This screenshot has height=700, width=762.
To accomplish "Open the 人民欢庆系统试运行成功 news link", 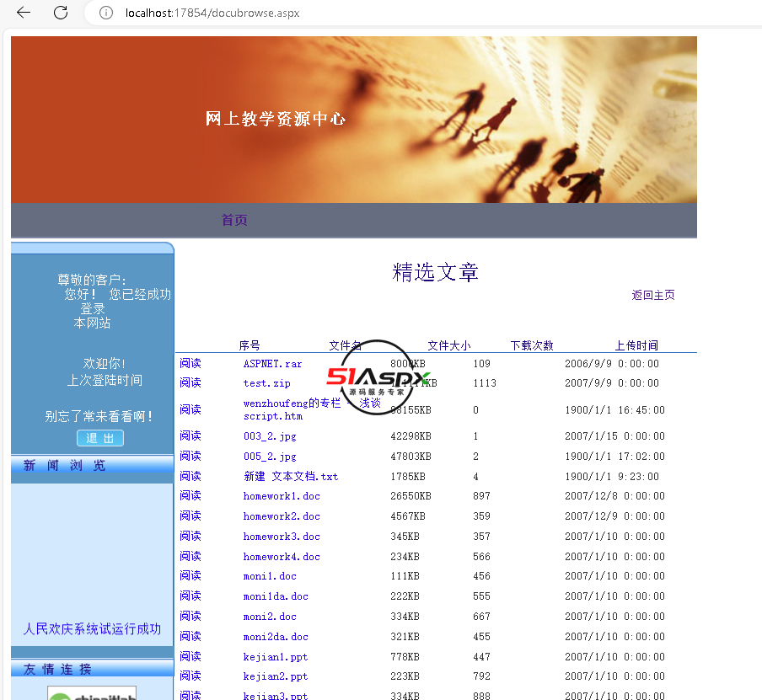I will [x=92, y=629].
